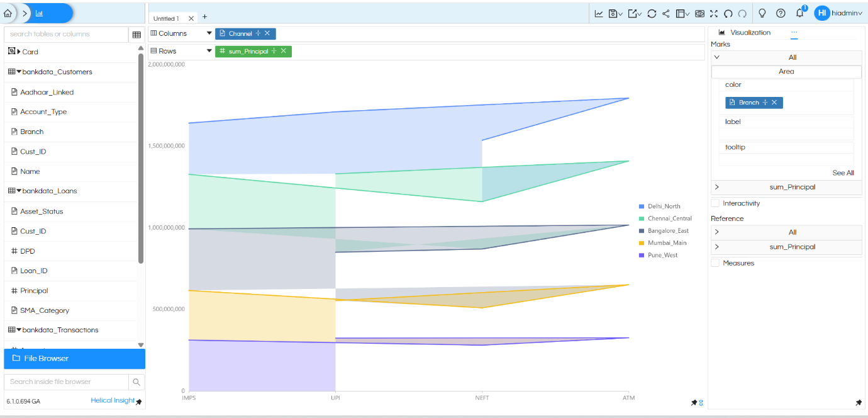Expand the Card tree node
Viewport: 868px width, 418px height.
[19, 52]
